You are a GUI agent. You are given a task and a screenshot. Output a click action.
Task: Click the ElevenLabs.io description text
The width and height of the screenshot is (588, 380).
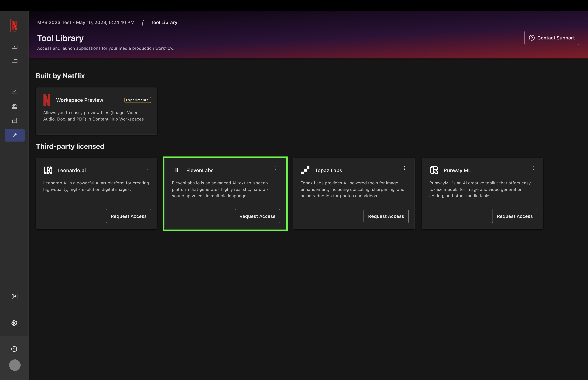[220, 189]
